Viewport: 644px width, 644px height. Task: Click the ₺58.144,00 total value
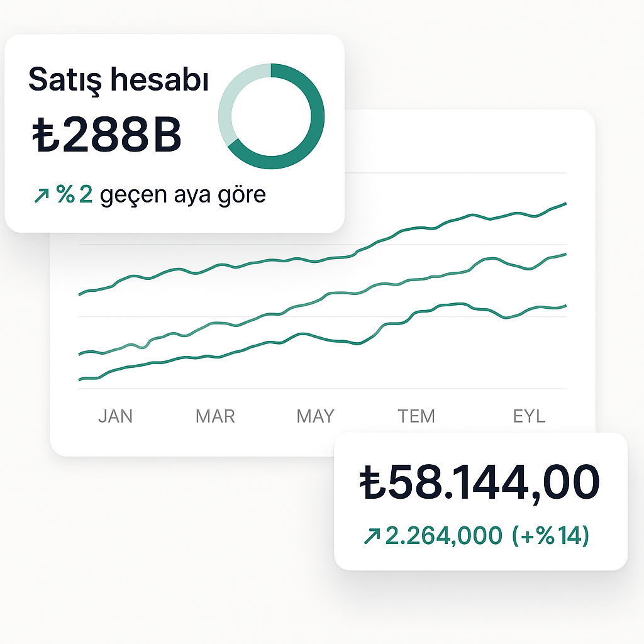(479, 483)
